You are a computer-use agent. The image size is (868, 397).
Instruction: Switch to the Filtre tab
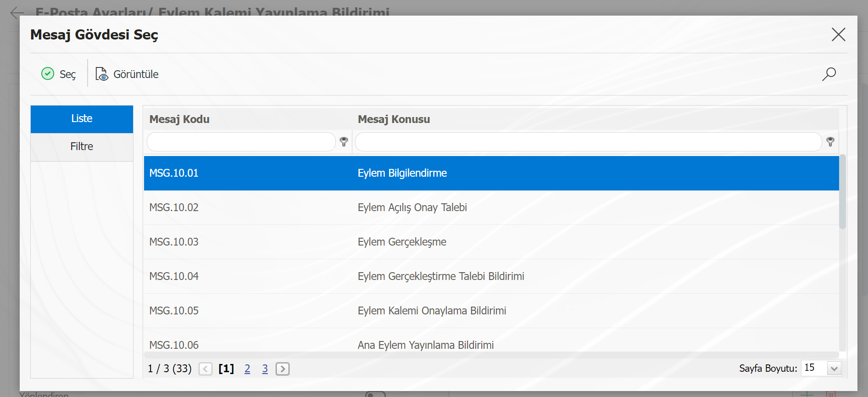(x=82, y=146)
